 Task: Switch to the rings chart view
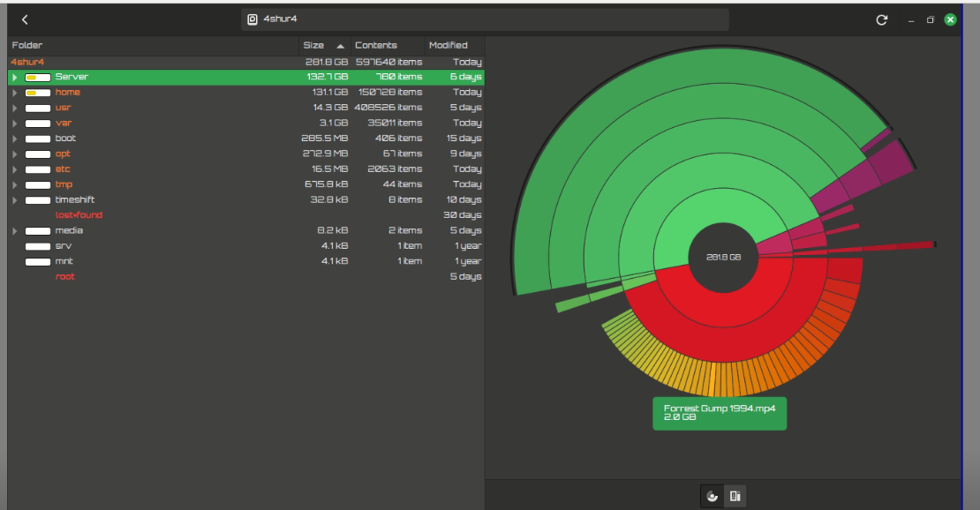(x=712, y=496)
